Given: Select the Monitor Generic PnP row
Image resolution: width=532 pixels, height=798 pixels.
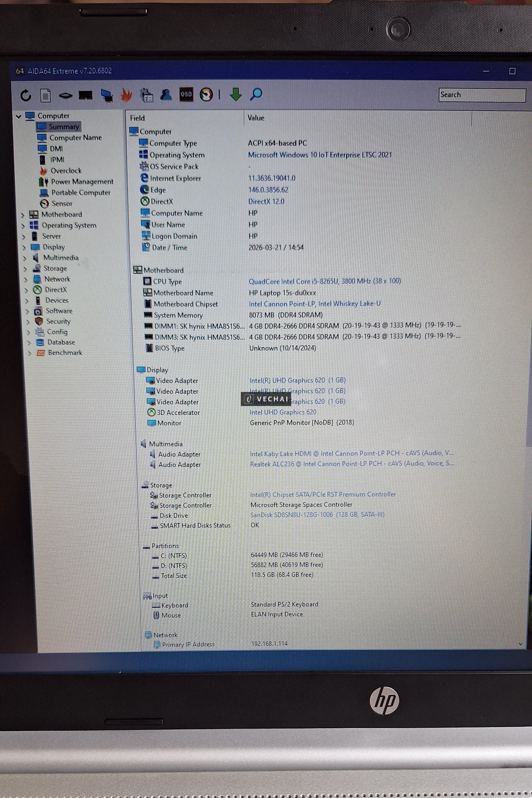Looking at the screenshot, I should tap(251, 423).
